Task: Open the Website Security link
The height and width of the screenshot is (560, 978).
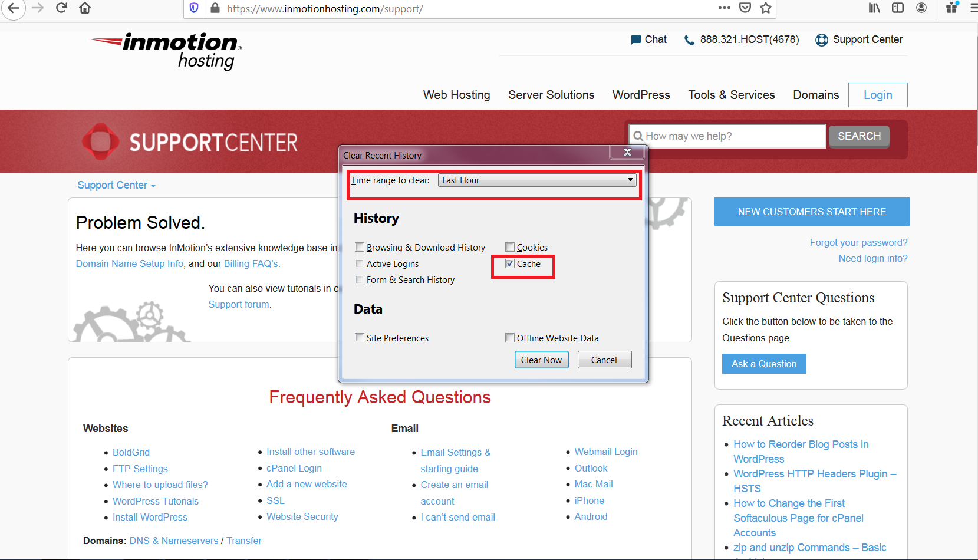Action: pos(302,516)
